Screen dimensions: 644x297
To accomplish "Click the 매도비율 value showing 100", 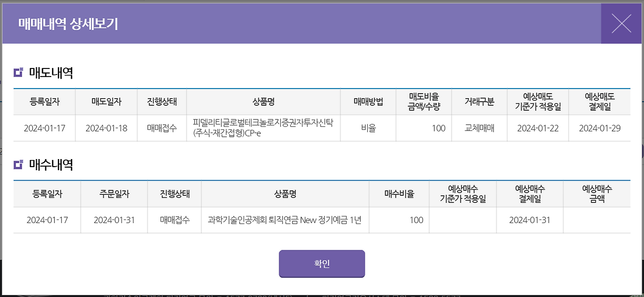I will 424,128.
